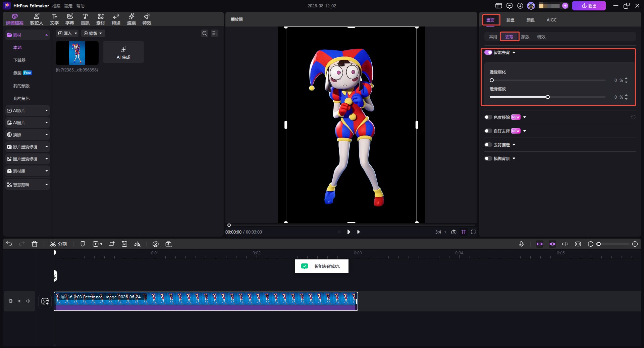644x348 pixels.
Task: Click the mirror flip icon
Action: tap(137, 244)
